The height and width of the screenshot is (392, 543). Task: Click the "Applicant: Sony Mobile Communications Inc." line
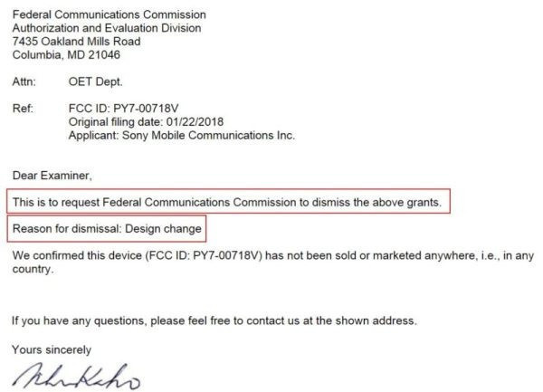[x=182, y=136]
